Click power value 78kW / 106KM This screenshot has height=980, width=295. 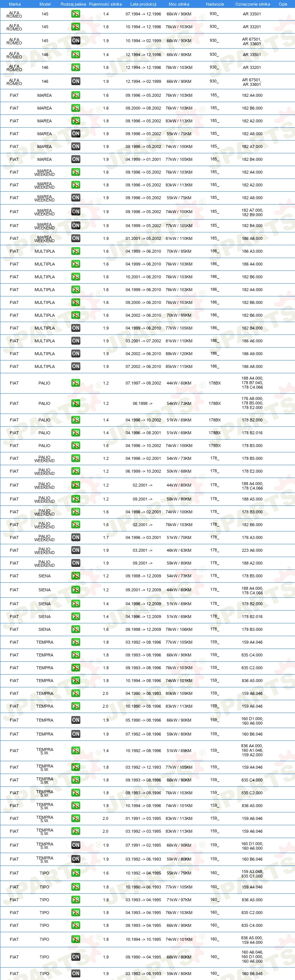click(x=179, y=630)
